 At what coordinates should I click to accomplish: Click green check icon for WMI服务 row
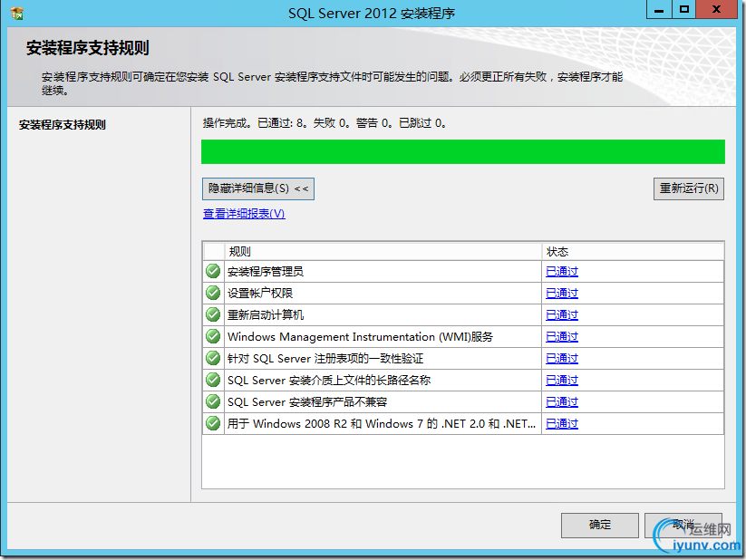pos(213,336)
